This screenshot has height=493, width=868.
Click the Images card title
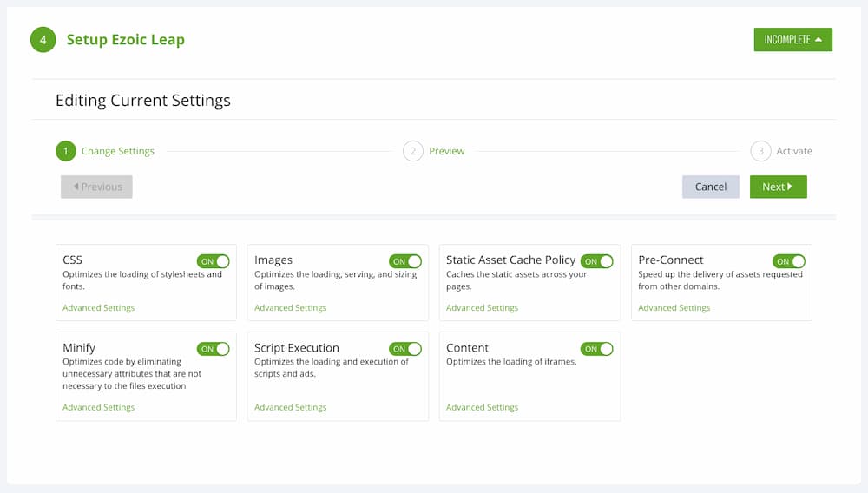click(x=273, y=260)
